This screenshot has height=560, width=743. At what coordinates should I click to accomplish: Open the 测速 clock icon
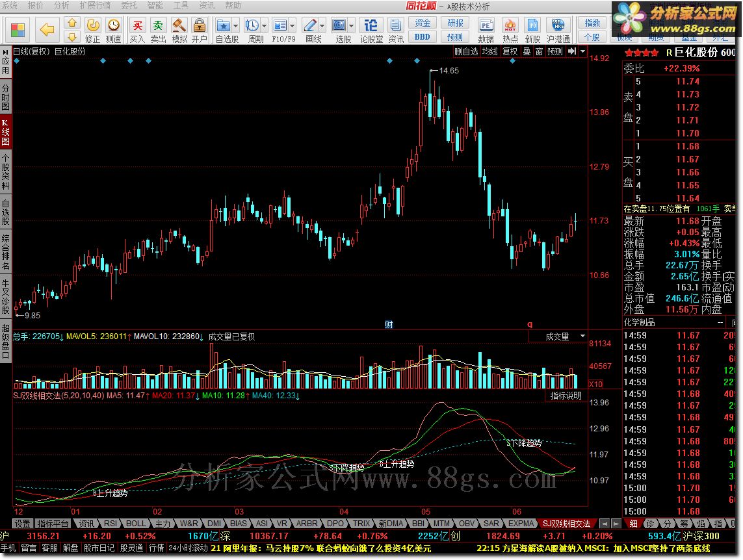pos(113,25)
